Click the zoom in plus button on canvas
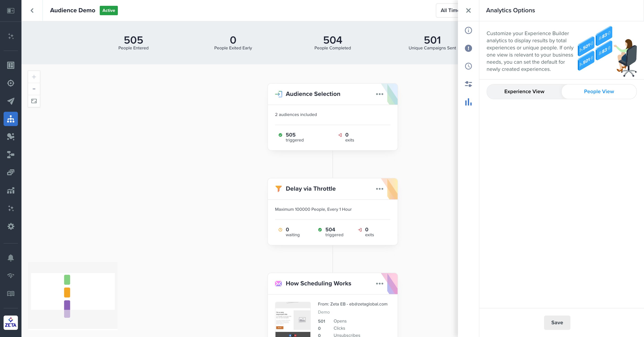This screenshot has height=337, width=644. point(34,77)
